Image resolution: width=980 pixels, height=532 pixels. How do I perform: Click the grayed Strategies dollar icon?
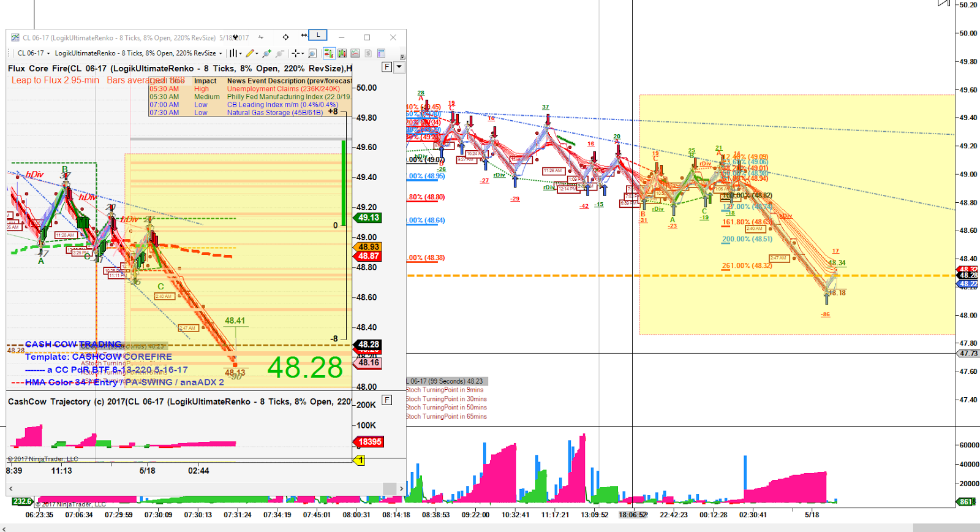pos(368,53)
